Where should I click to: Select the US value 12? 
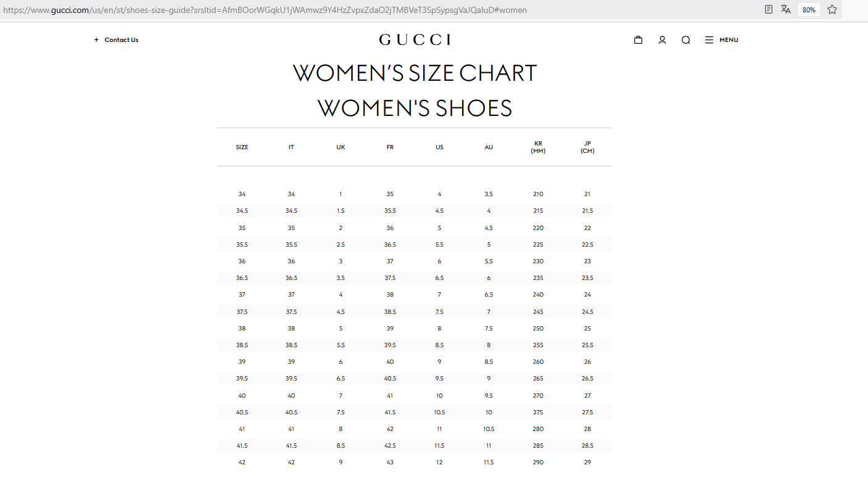[x=439, y=462]
